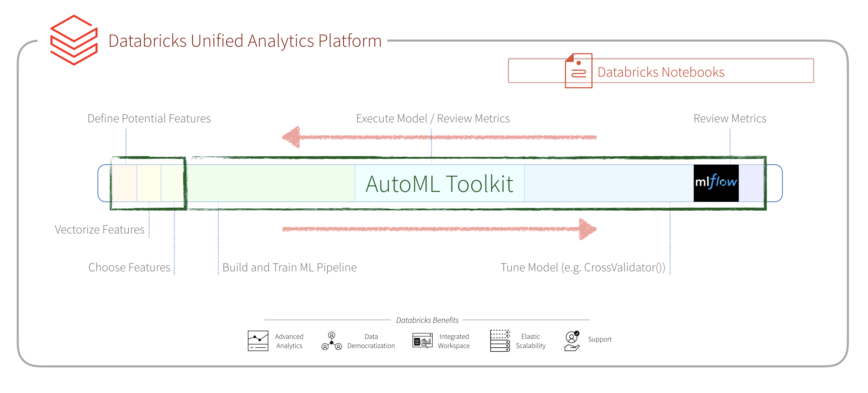Image resolution: width=868 pixels, height=393 pixels.
Task: Click the Integrated Workspace dashboard icon
Action: click(422, 341)
